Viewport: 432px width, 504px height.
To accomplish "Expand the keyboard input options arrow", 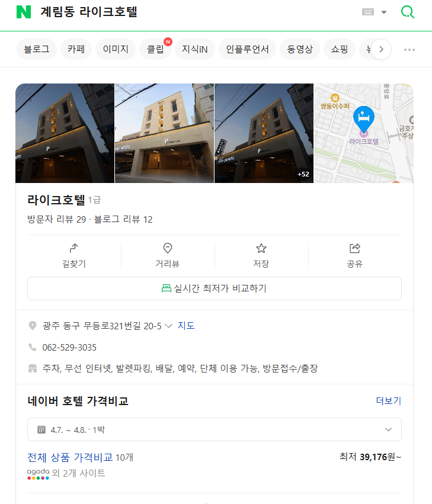I will (x=384, y=12).
